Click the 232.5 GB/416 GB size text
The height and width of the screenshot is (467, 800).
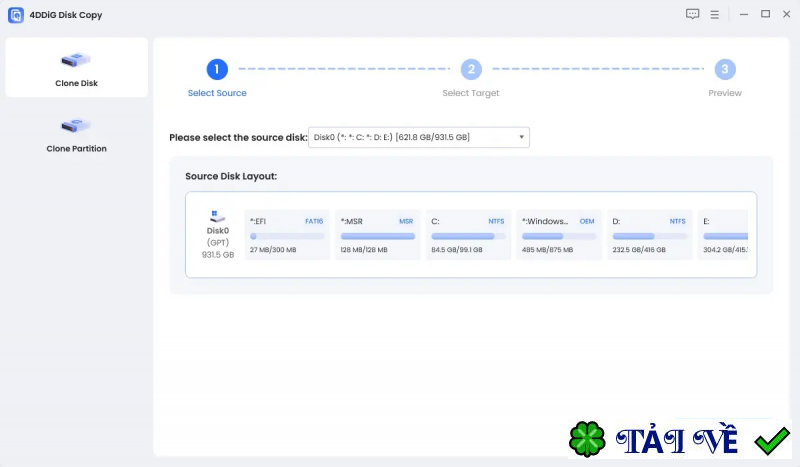[639, 250]
